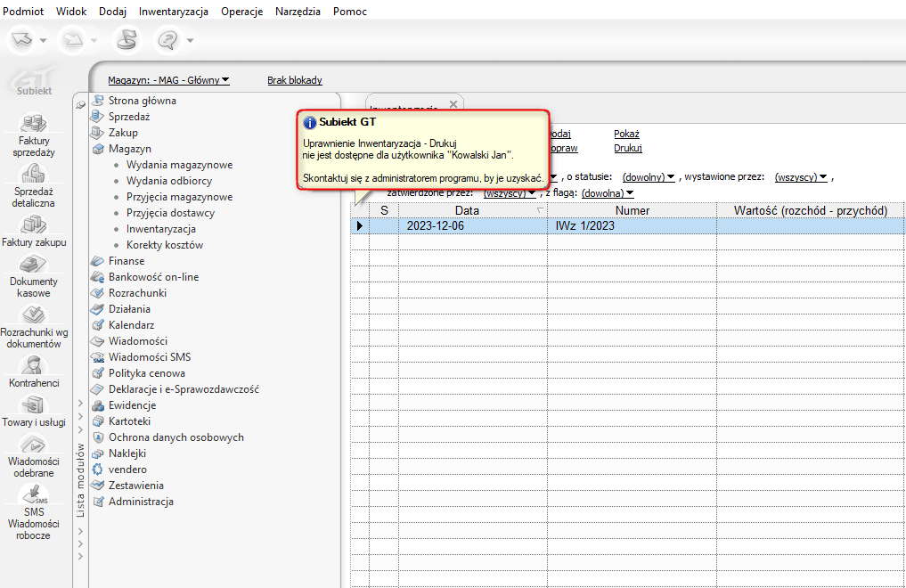The width and height of the screenshot is (906, 588).
Task: Select Przyjęcia magazynowe under Magazyn
Action: pyautogui.click(x=180, y=197)
